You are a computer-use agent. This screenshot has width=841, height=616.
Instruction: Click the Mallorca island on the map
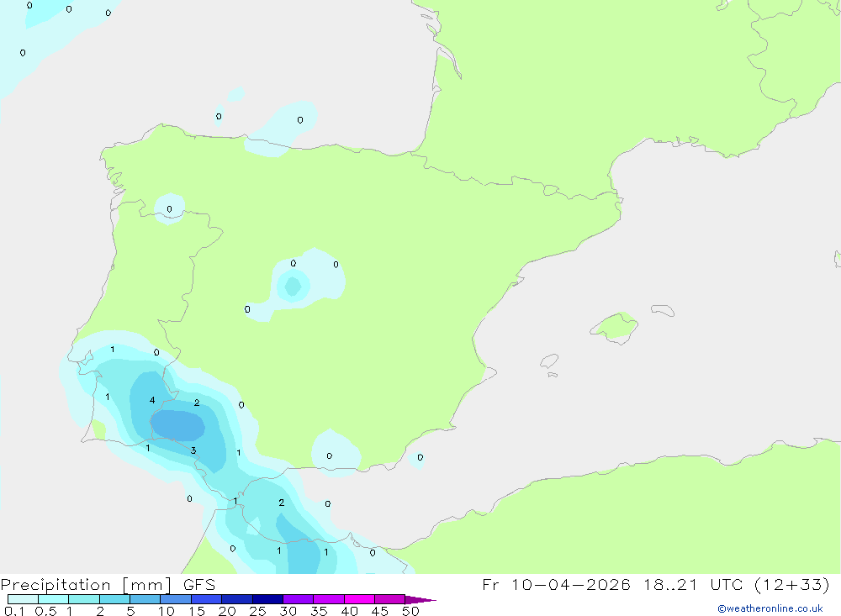click(615, 327)
